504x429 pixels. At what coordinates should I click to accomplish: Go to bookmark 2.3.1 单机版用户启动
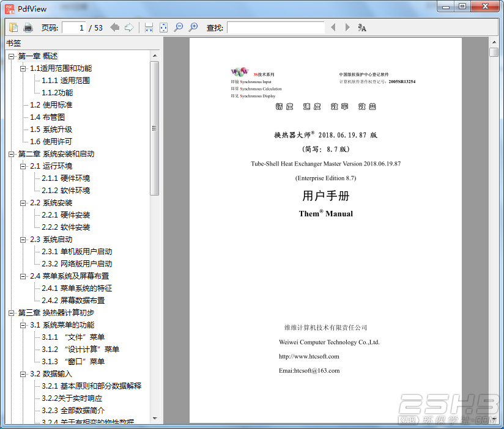click(77, 252)
